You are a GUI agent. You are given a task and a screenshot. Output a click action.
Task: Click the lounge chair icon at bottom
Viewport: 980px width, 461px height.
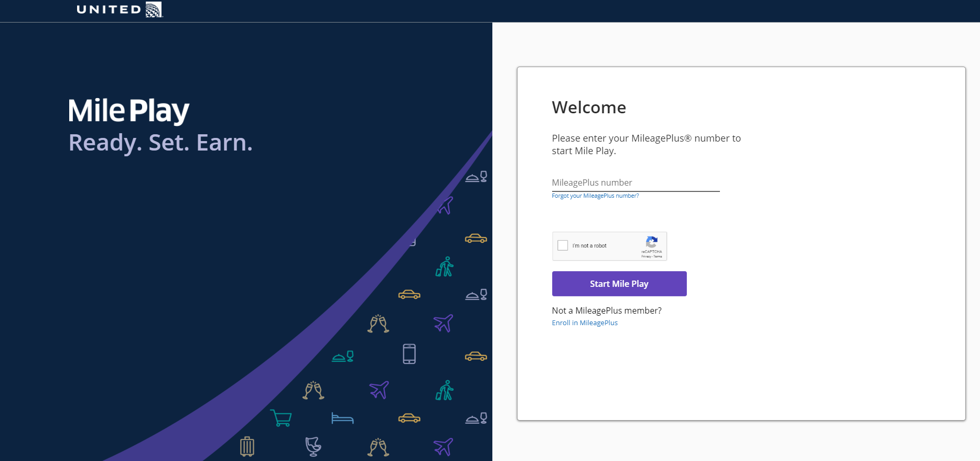pyautogui.click(x=313, y=446)
